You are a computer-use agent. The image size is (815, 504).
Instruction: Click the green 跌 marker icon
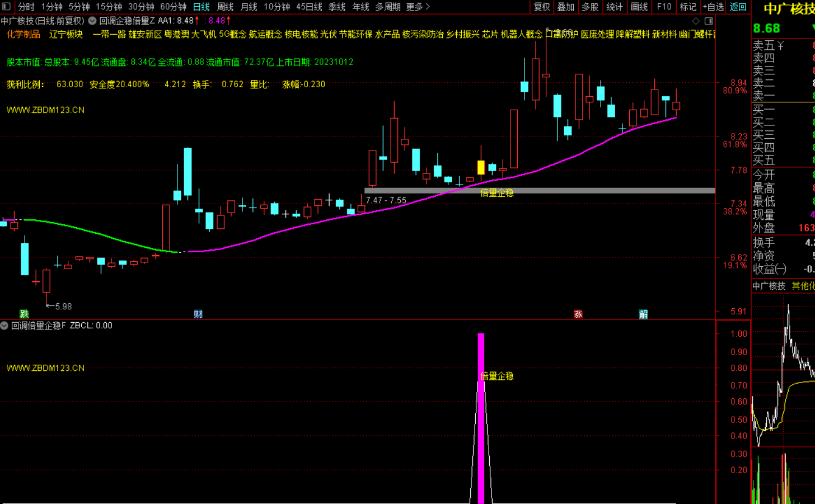pyautogui.click(x=24, y=314)
